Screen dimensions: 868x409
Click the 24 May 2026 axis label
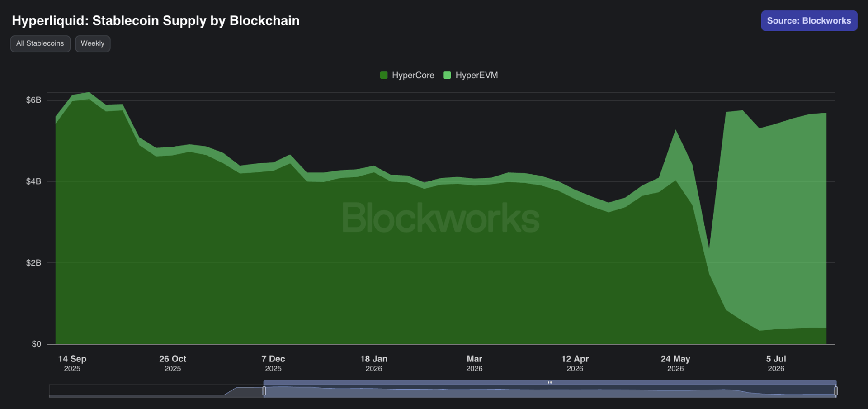(x=675, y=363)
